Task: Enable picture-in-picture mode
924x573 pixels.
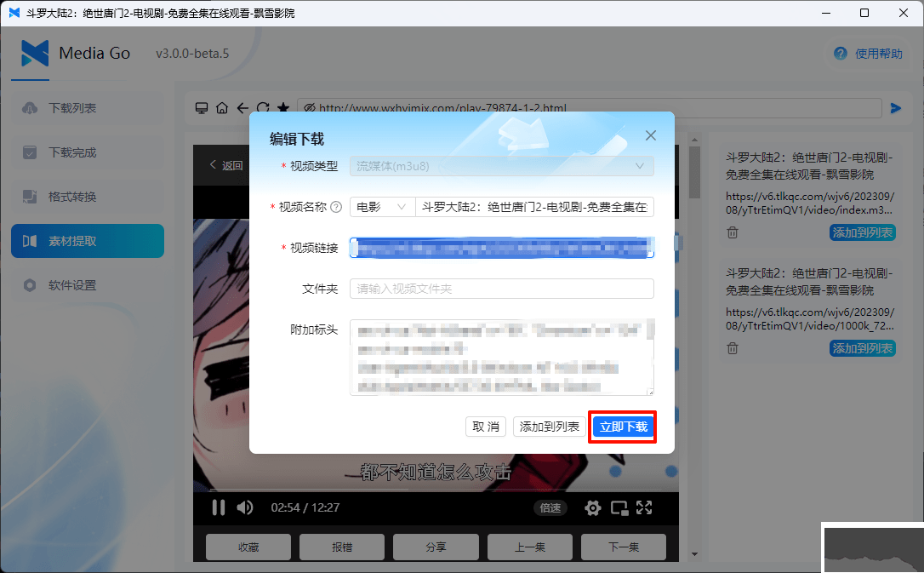Action: (618, 507)
